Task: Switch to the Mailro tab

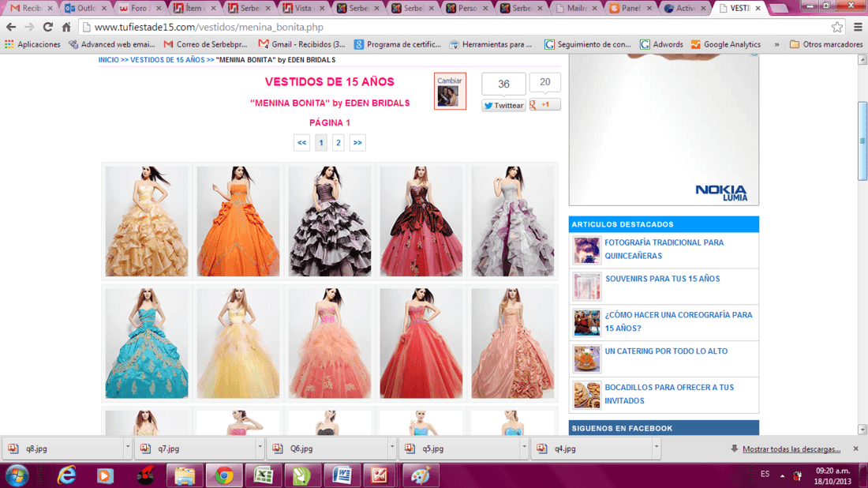Action: (x=576, y=8)
